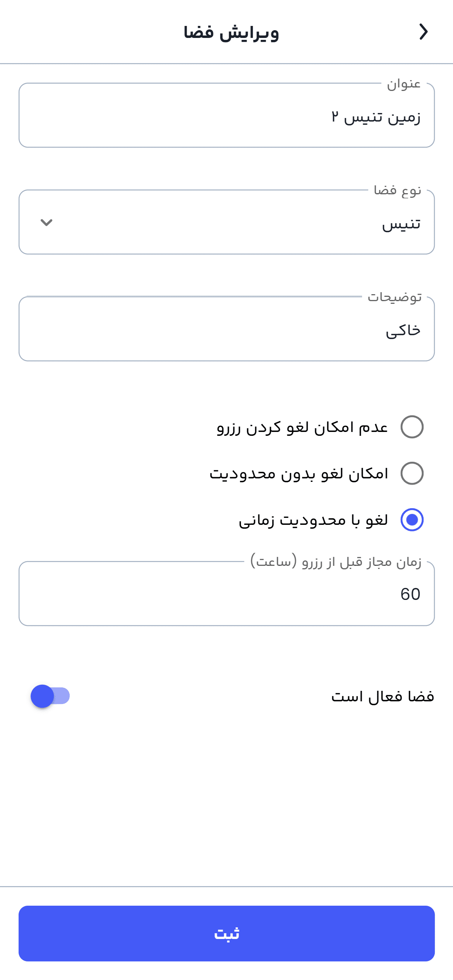The width and height of the screenshot is (453, 980).
Task: Select the لغو با محدودیت زمانی radio button
Action: (x=412, y=519)
